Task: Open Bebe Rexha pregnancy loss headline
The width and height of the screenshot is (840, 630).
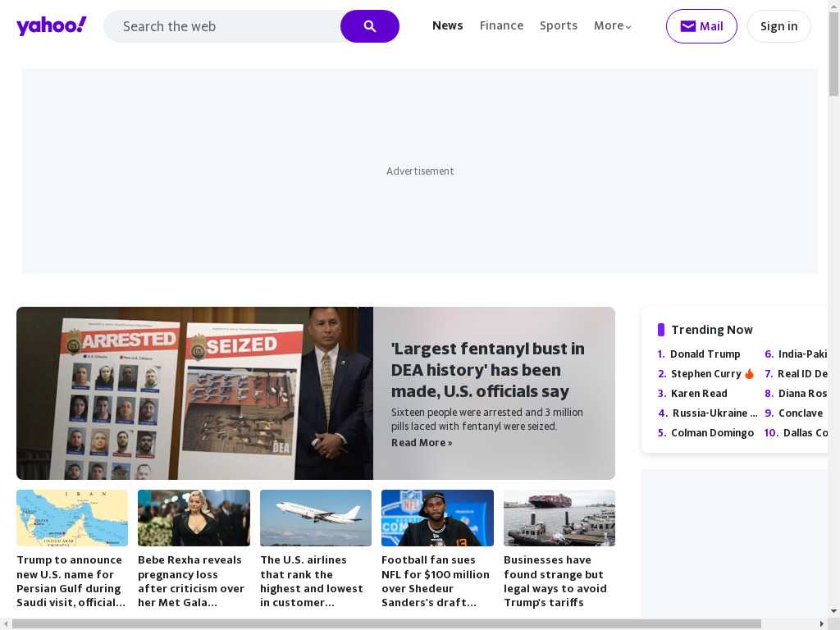Action: [191, 582]
